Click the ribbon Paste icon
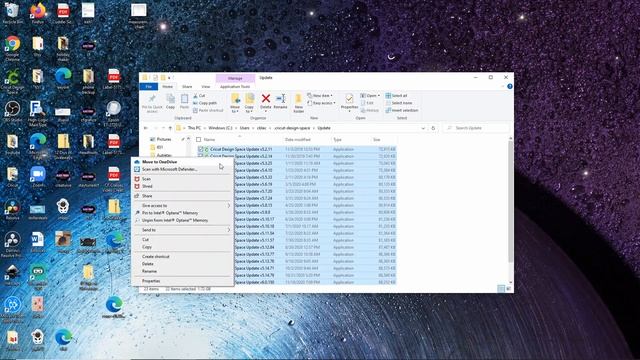 184,98
